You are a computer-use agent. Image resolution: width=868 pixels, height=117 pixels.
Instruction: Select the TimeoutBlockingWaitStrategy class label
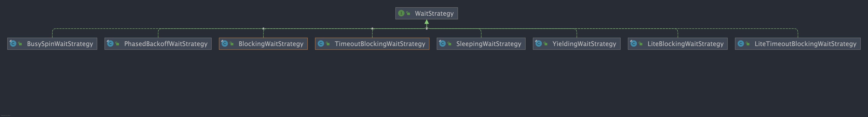(380, 44)
